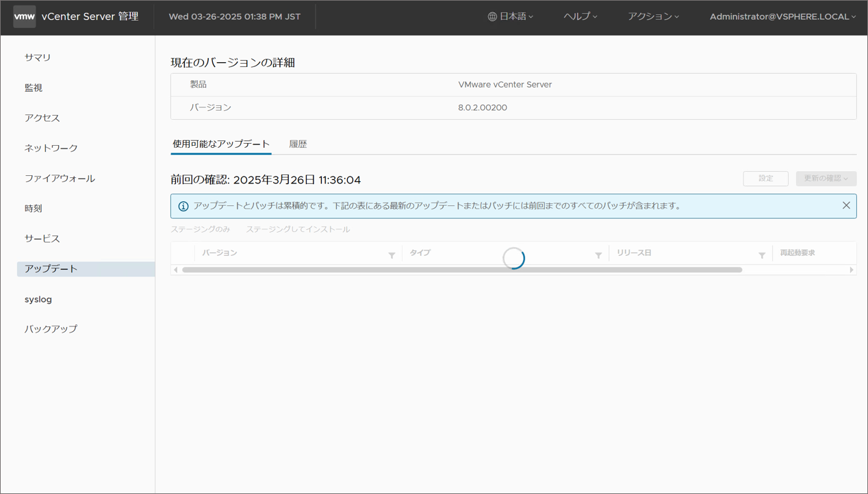Click the left arrow of horizontal scrollbar

coord(176,270)
